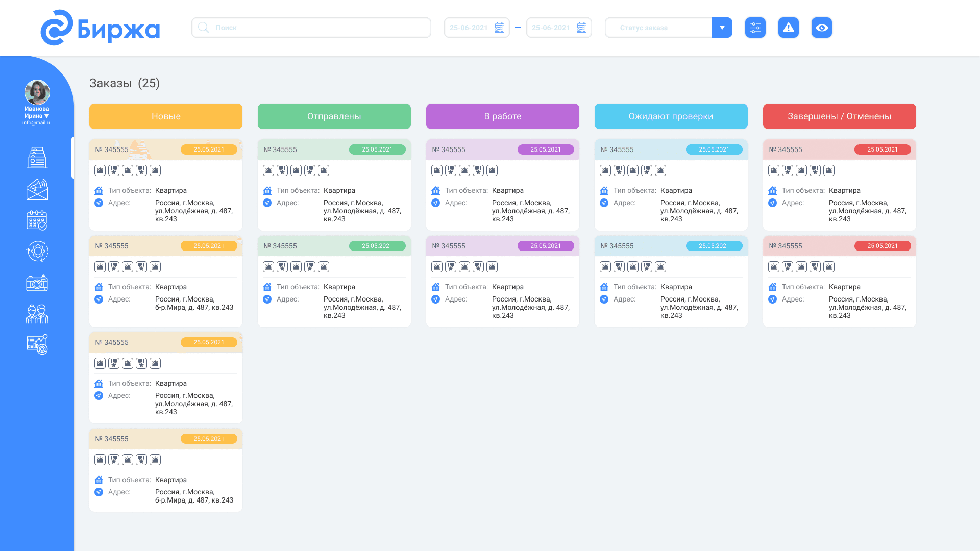This screenshot has width=980, height=551.
Task: Click the red 25.05.2021 badge on top Завершены / Отменены card
Action: 883,149
